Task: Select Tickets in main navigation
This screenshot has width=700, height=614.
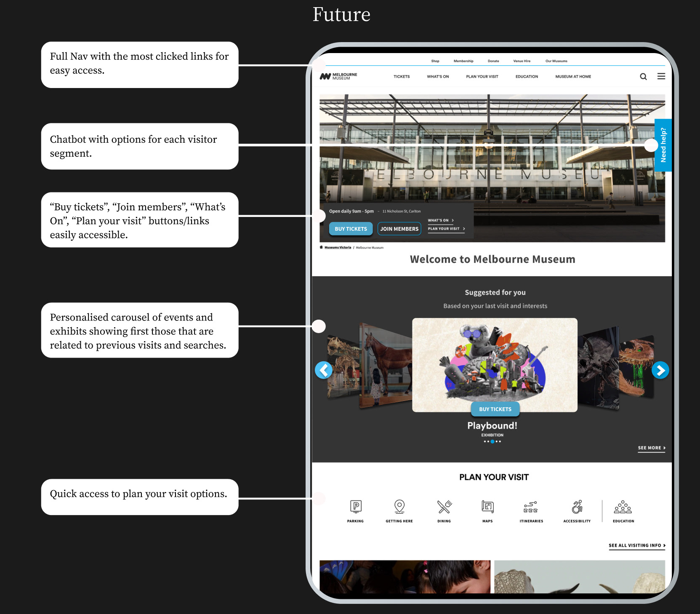Action: point(402,77)
